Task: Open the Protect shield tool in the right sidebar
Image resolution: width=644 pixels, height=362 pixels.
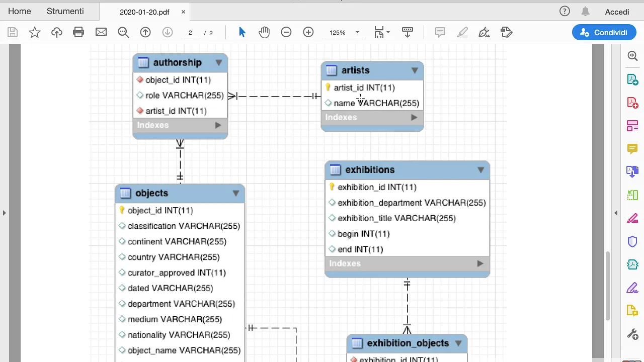Action: pos(632,241)
